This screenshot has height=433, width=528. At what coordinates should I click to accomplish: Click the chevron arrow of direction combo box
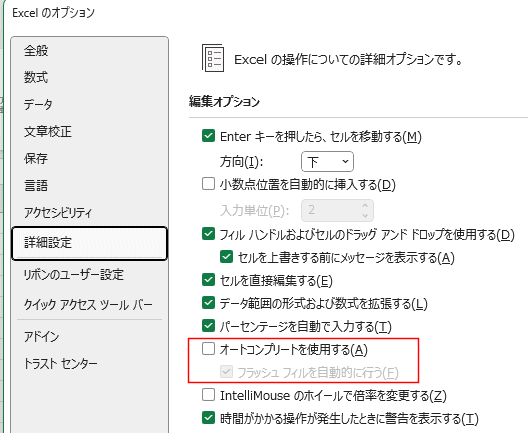(x=345, y=162)
